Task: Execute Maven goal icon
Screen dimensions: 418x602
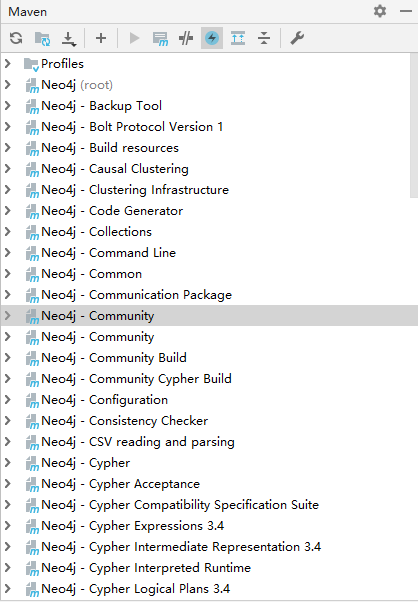Action: coord(160,38)
